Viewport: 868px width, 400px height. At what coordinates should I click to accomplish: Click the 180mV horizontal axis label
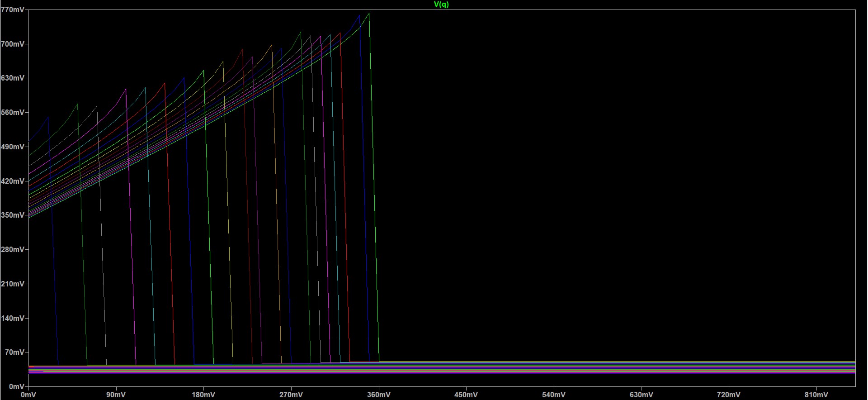(x=203, y=395)
